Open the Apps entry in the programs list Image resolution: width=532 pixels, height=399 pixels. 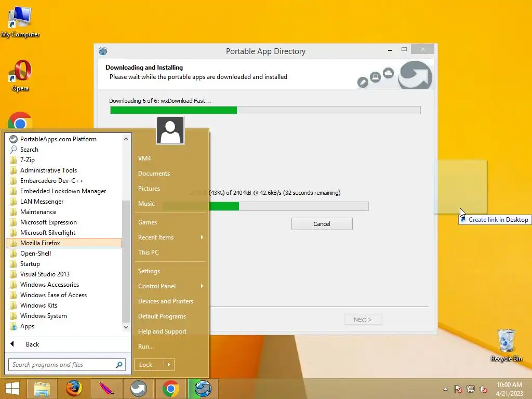pyautogui.click(x=64, y=326)
